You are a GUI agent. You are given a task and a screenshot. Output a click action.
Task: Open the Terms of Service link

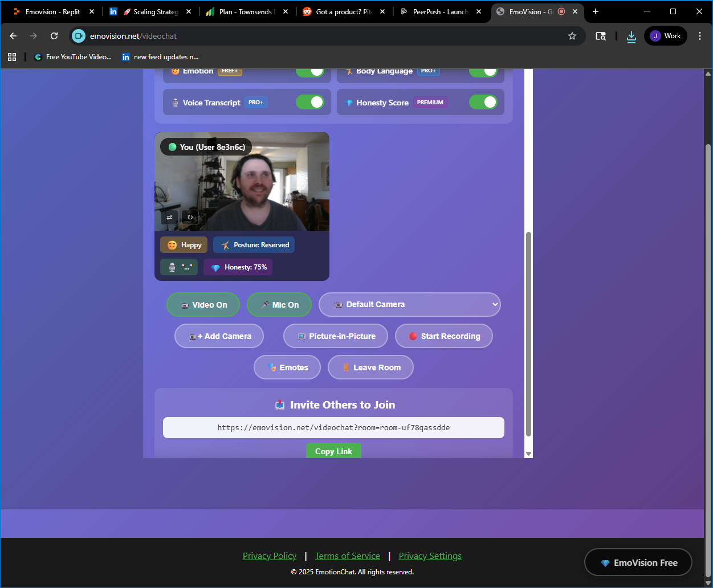pyautogui.click(x=347, y=556)
